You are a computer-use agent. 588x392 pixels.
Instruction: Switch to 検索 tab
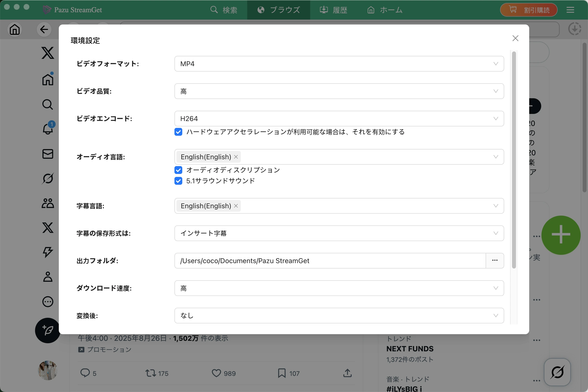click(224, 10)
